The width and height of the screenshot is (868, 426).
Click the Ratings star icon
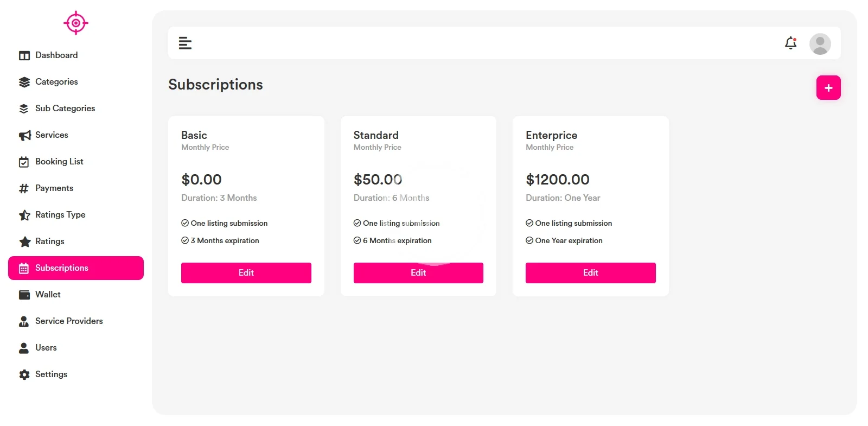click(24, 241)
